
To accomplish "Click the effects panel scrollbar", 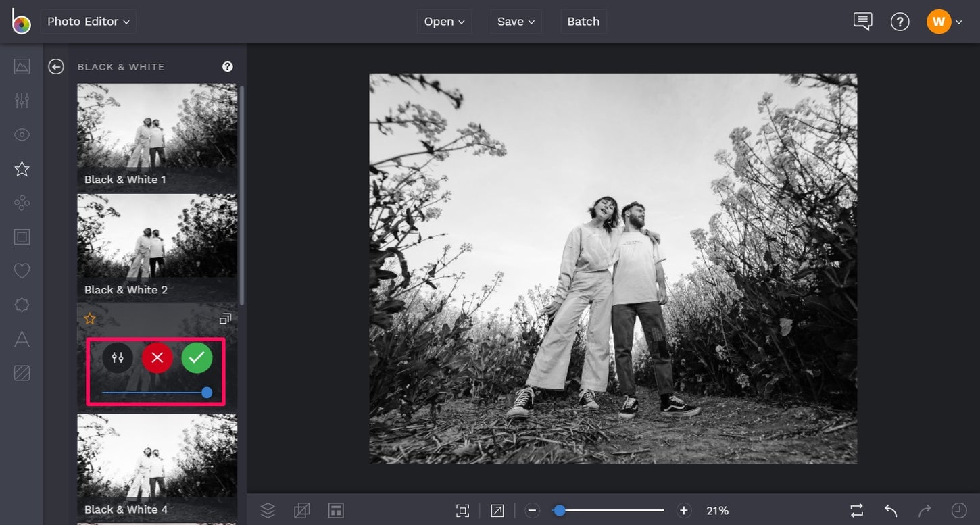I will click(242, 195).
